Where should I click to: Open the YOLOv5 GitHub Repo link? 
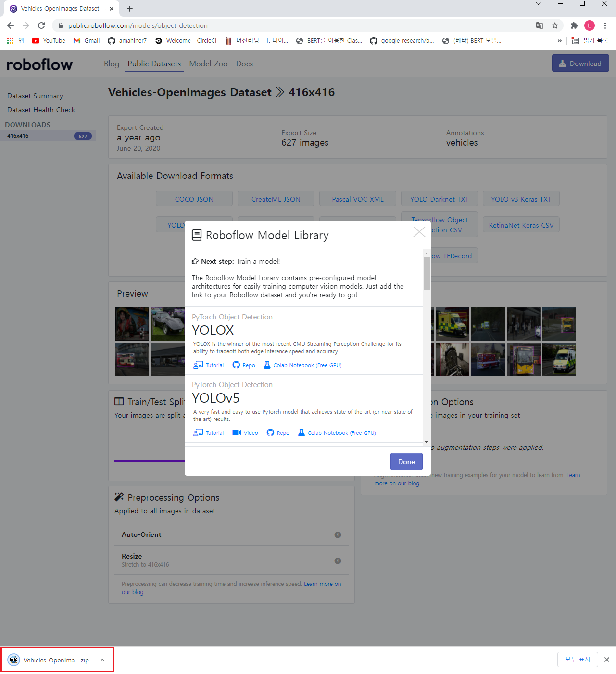[x=278, y=433]
